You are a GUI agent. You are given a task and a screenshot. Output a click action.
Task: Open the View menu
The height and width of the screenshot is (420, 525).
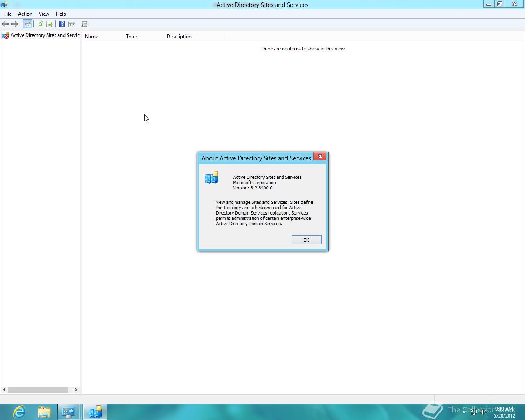(x=44, y=14)
